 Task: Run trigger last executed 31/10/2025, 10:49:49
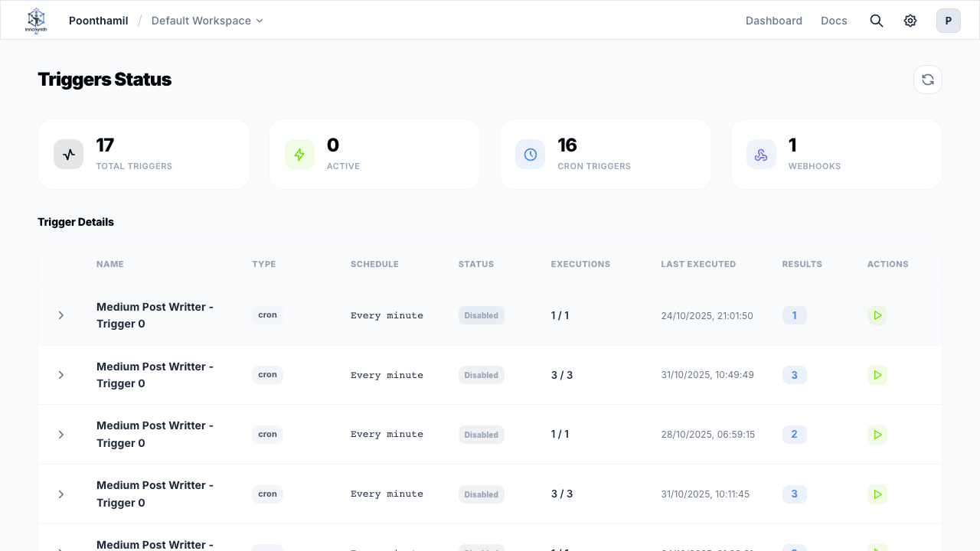click(x=877, y=375)
